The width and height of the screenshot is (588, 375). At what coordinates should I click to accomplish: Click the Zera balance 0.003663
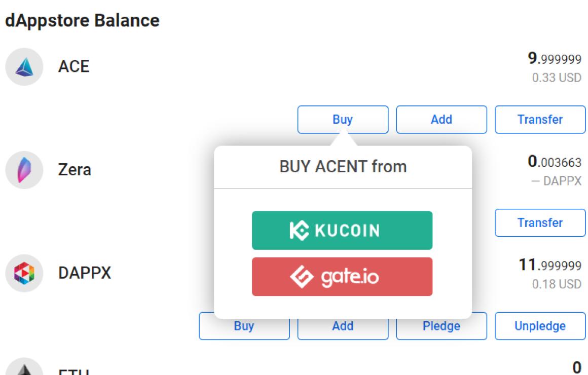(555, 162)
